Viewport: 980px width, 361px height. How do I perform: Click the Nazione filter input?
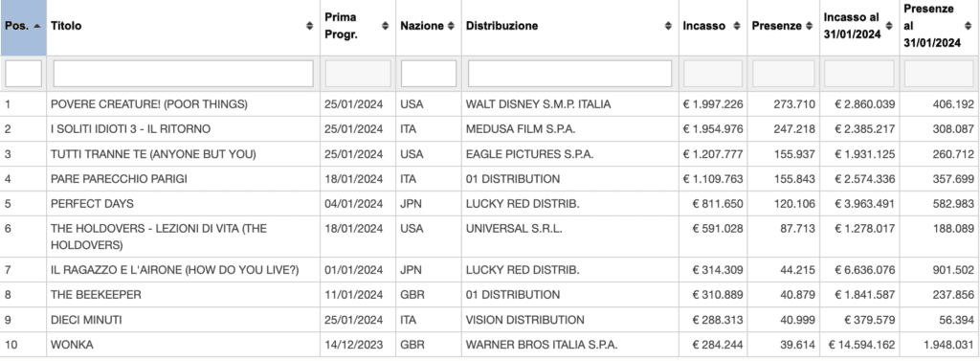pyautogui.click(x=429, y=74)
